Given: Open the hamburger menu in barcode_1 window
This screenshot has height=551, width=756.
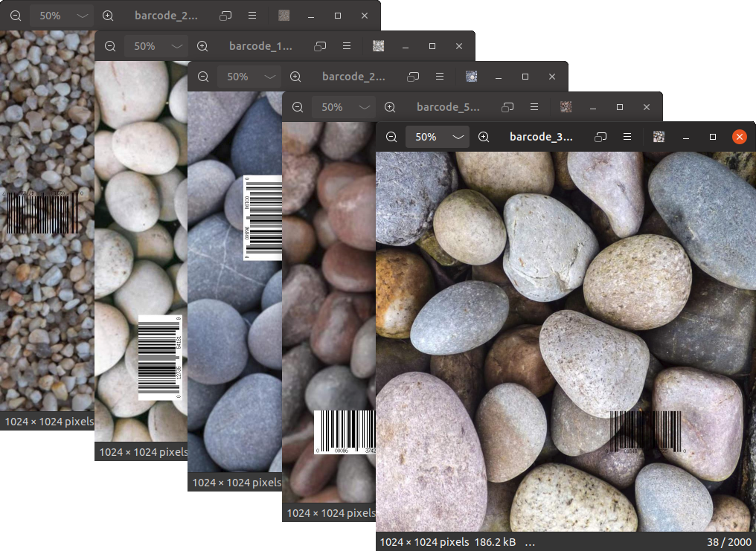Looking at the screenshot, I should coord(347,46).
